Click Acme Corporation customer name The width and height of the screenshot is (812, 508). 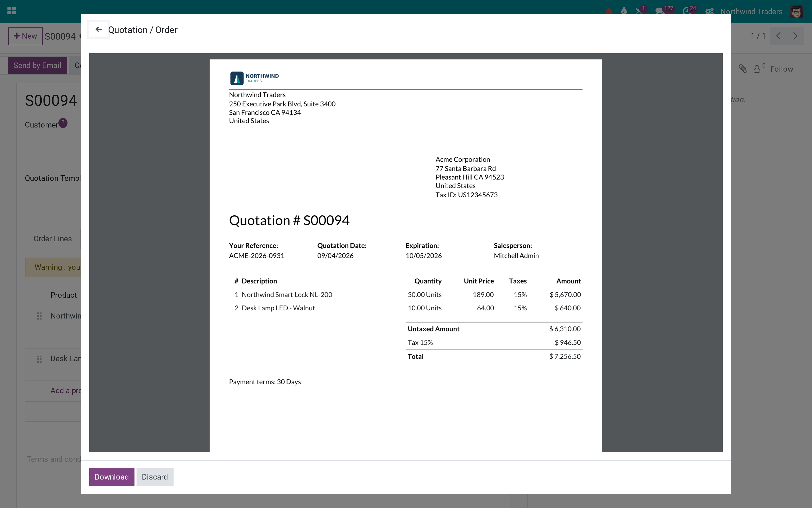pyautogui.click(x=463, y=160)
